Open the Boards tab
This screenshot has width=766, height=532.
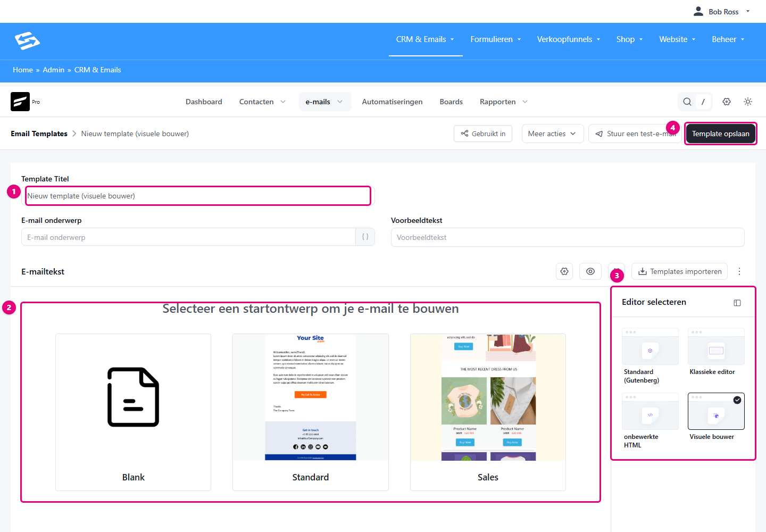click(451, 102)
